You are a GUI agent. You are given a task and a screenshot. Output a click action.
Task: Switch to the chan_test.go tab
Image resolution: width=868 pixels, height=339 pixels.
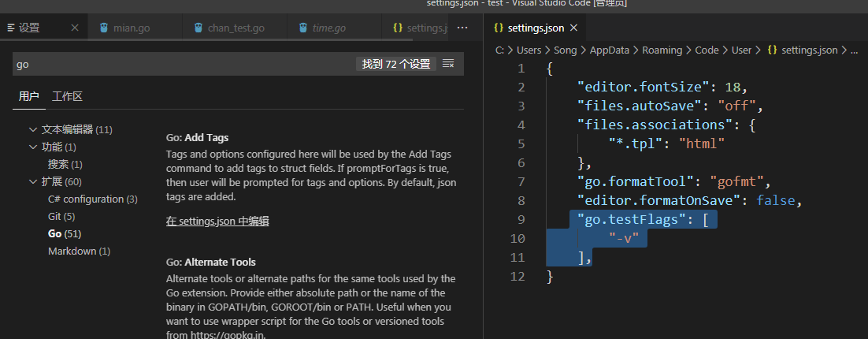coord(234,28)
